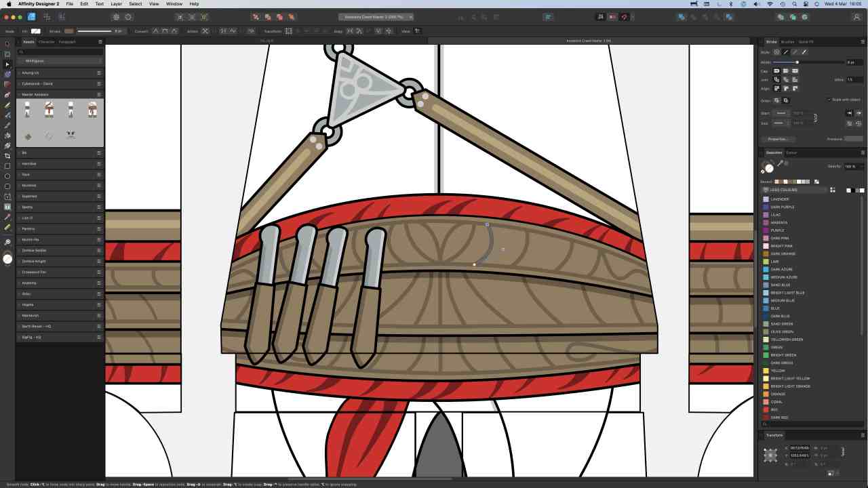
Task: Collapse the Master Assassin assets category
Action: click(19, 94)
